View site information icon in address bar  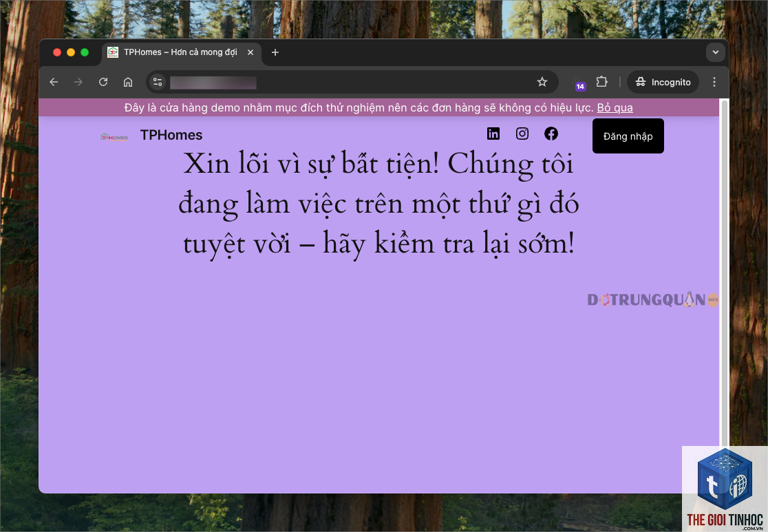pos(157,82)
